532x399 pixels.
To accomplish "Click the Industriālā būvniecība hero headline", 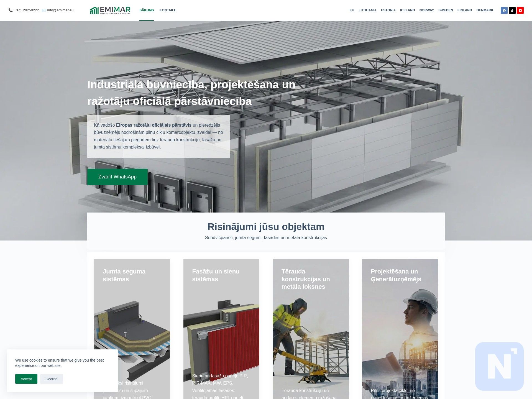I will click(191, 93).
